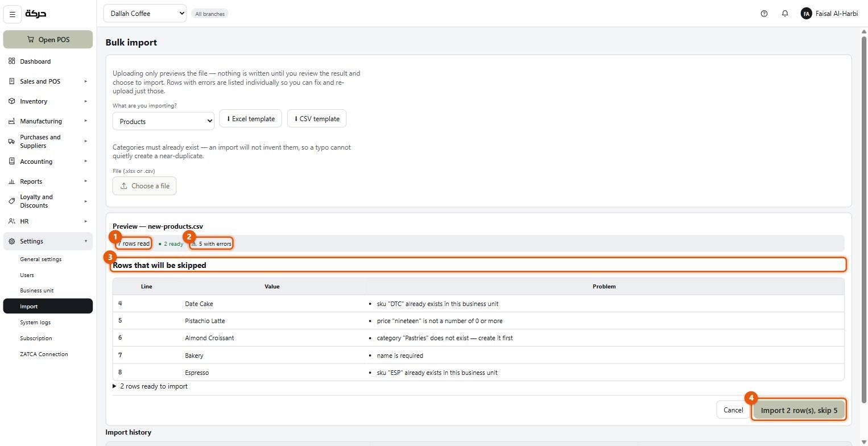Click the Reports bar chart icon

coord(11,181)
